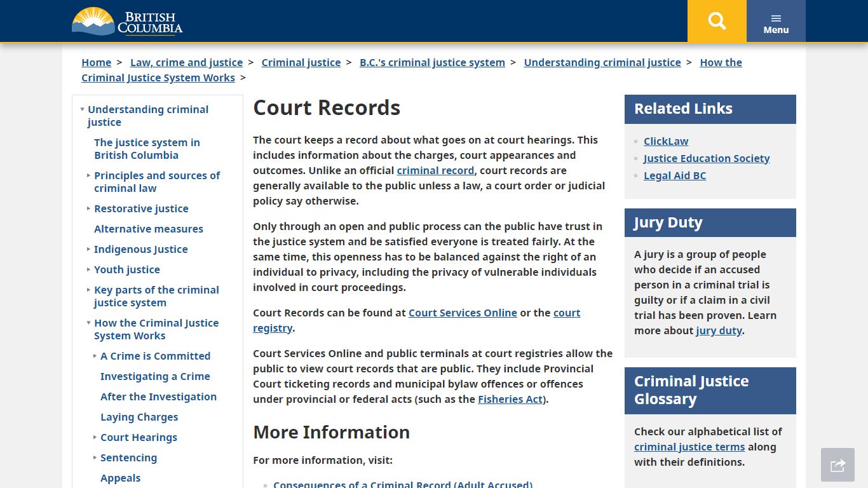Select After the Investigation in sidebar

[x=158, y=396]
